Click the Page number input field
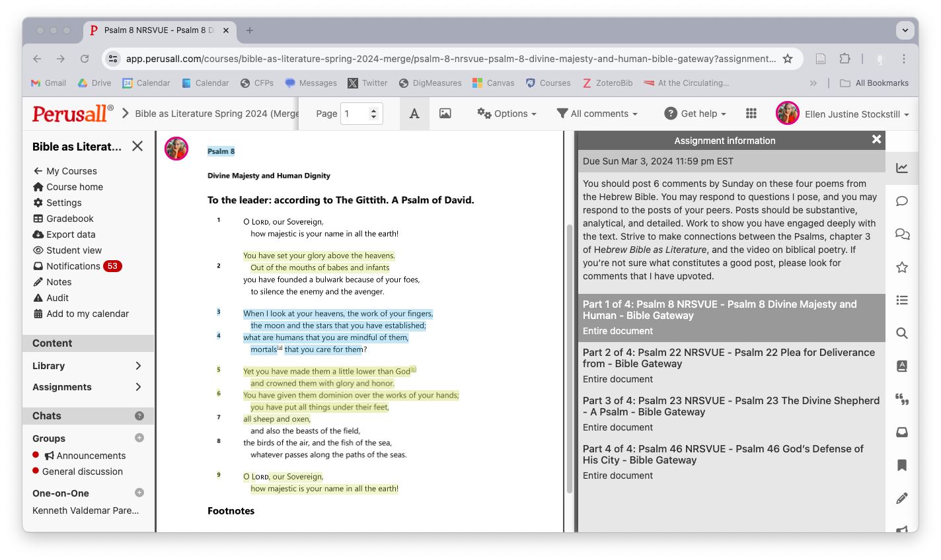Viewport: 941px width, 560px height. (x=356, y=114)
